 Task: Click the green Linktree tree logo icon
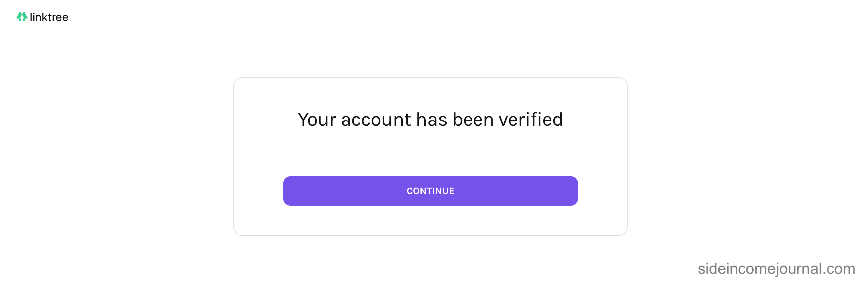[22, 17]
